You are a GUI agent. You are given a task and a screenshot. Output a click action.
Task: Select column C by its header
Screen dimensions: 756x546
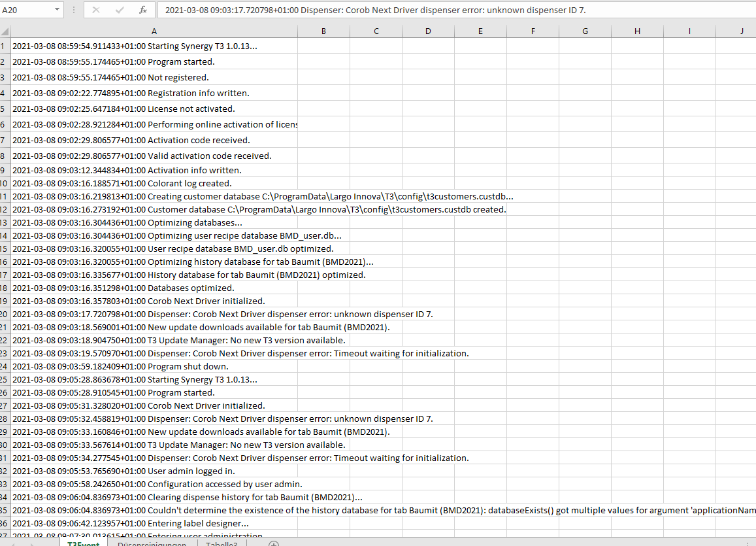(x=376, y=31)
